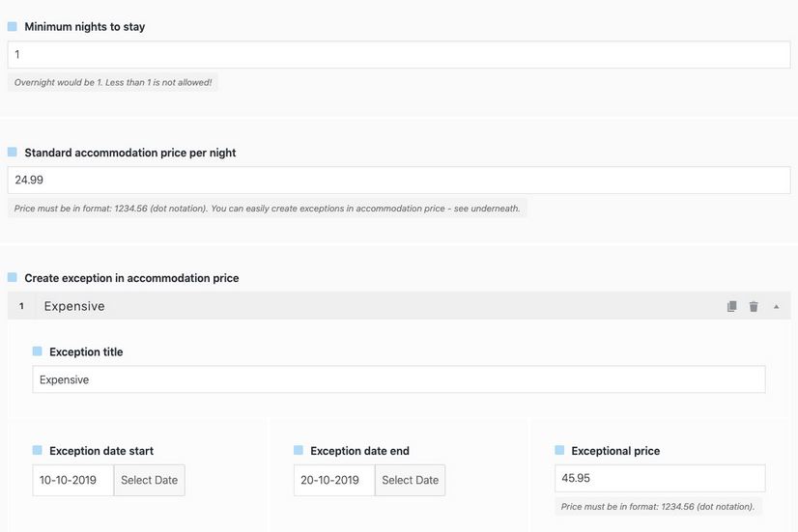Focus the exception start date 10-10-2019 field
Screen dimensions: 798x532
[73, 480]
